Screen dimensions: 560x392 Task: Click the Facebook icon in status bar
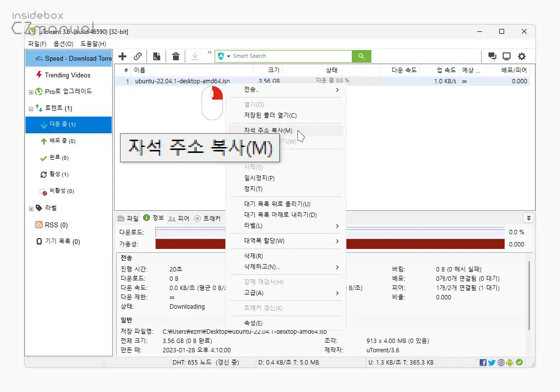coord(483,363)
